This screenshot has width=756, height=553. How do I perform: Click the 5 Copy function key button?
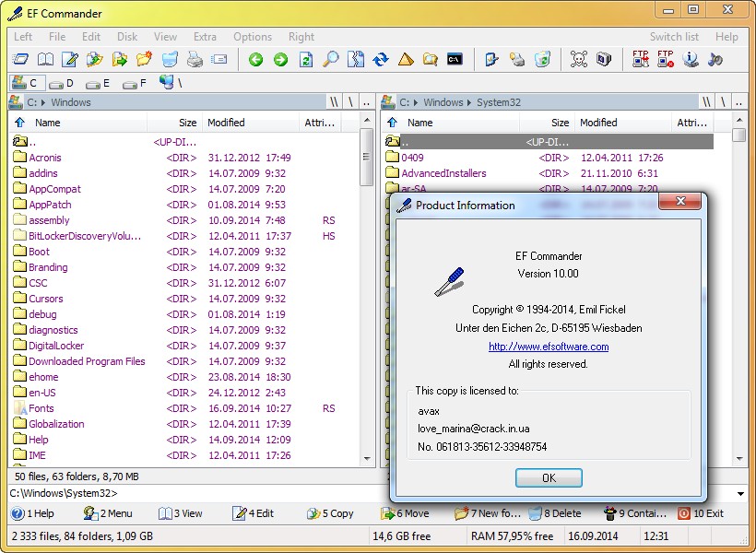(330, 513)
